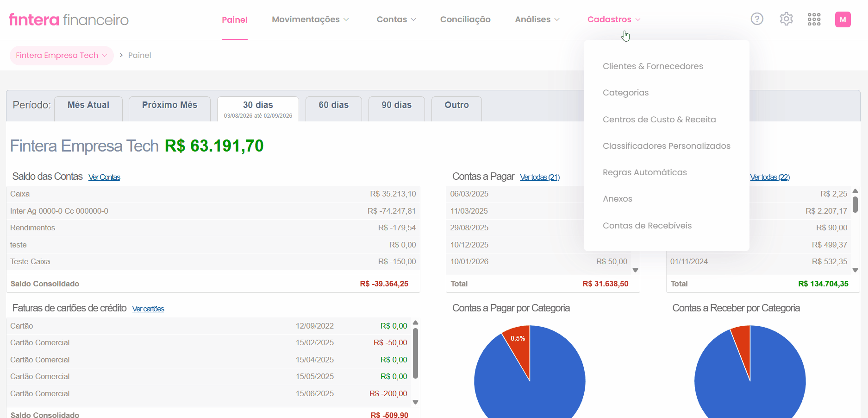
Task: Open the help question mark icon
Action: click(757, 19)
